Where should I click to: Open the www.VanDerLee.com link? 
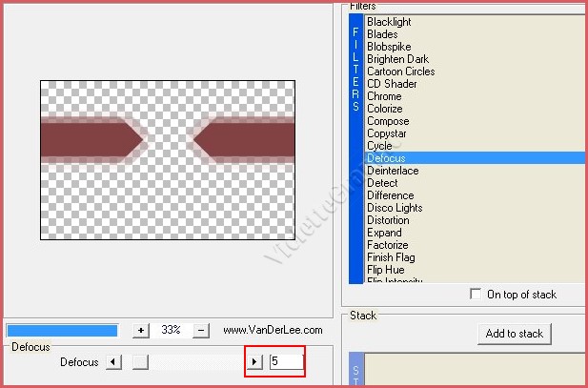coord(273,330)
